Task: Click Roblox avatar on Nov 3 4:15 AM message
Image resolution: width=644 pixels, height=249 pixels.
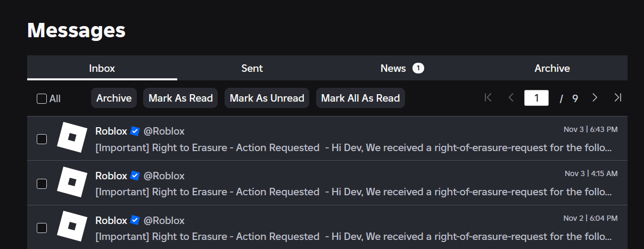Action: click(x=72, y=182)
